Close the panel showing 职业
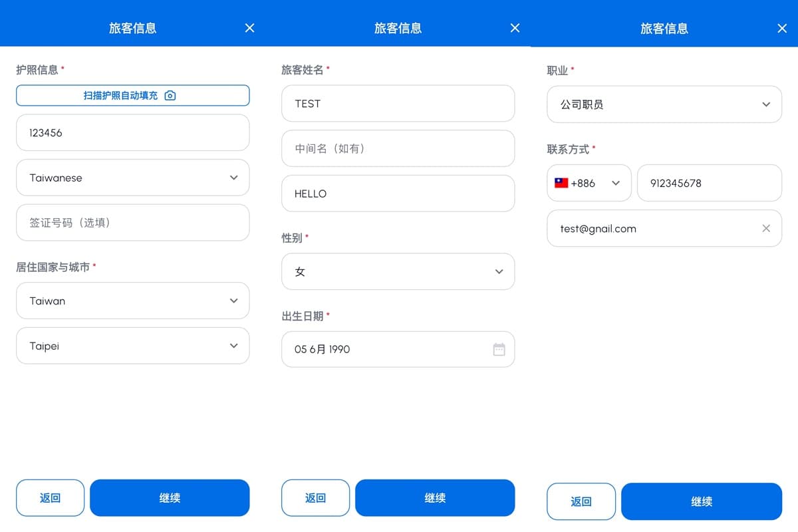Image resolution: width=798 pixels, height=532 pixels. click(782, 29)
